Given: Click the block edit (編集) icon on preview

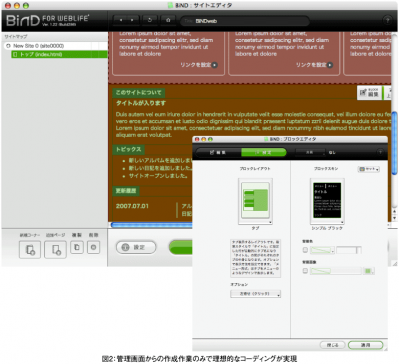Looking at the screenshot, I should (370, 92).
